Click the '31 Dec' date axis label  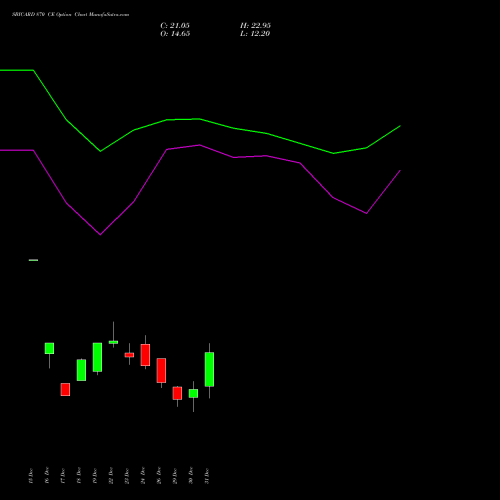point(207,476)
